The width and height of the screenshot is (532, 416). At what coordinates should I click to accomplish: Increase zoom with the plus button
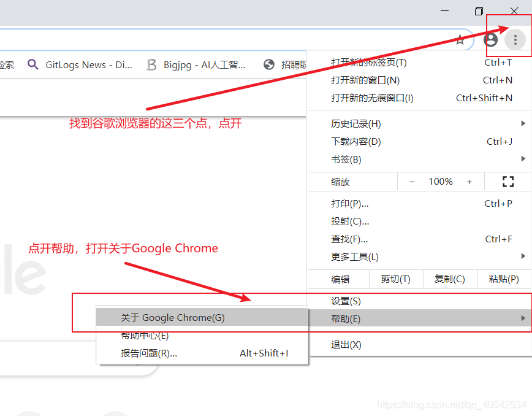469,182
